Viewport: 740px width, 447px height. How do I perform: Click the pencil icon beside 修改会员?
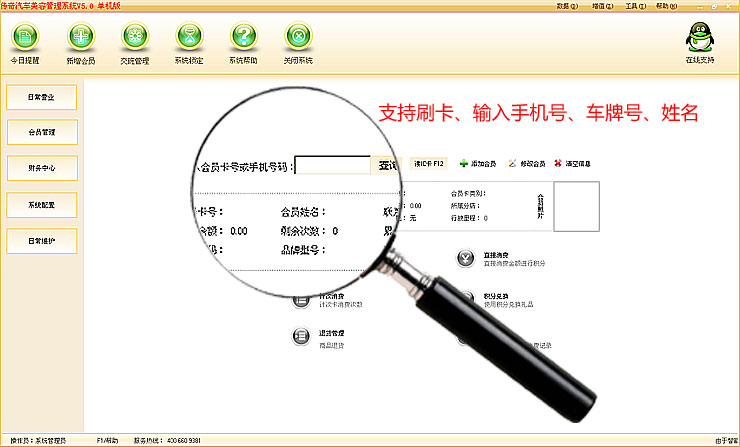pyautogui.click(x=512, y=163)
